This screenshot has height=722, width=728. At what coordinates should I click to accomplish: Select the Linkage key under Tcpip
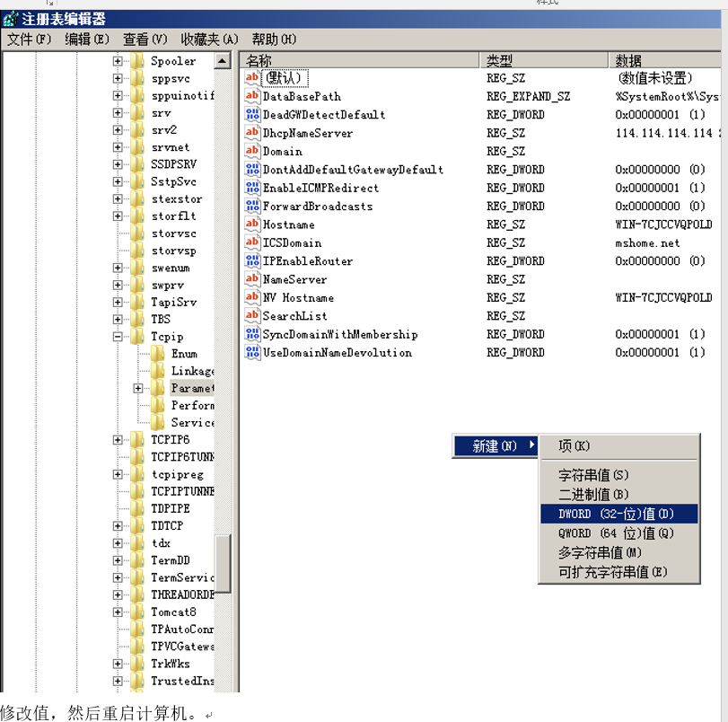tap(192, 371)
